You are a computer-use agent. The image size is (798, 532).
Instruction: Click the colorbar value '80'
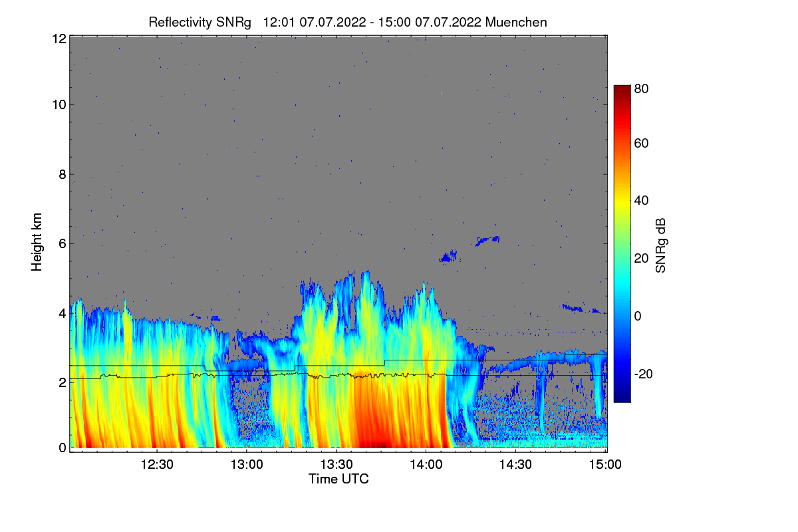click(x=642, y=88)
